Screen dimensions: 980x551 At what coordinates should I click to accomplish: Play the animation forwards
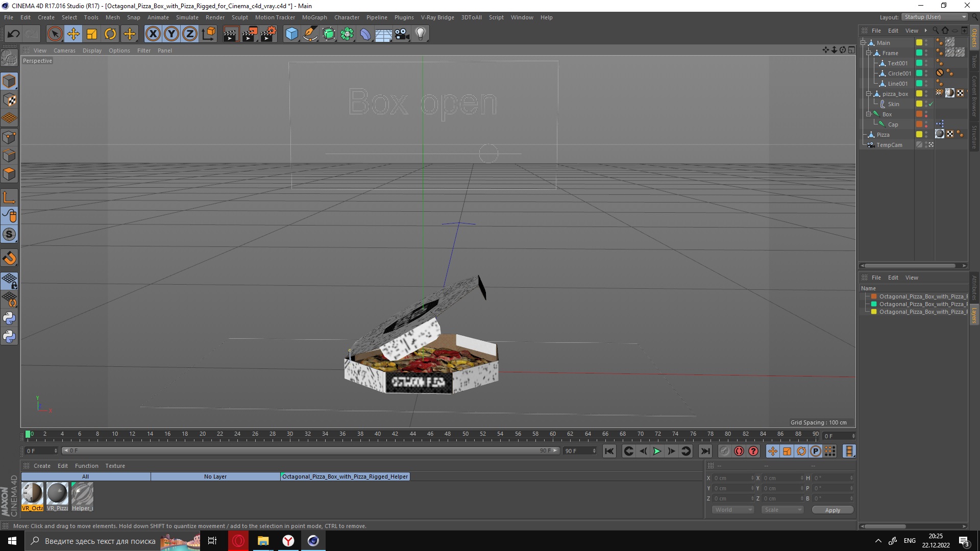pos(657,451)
